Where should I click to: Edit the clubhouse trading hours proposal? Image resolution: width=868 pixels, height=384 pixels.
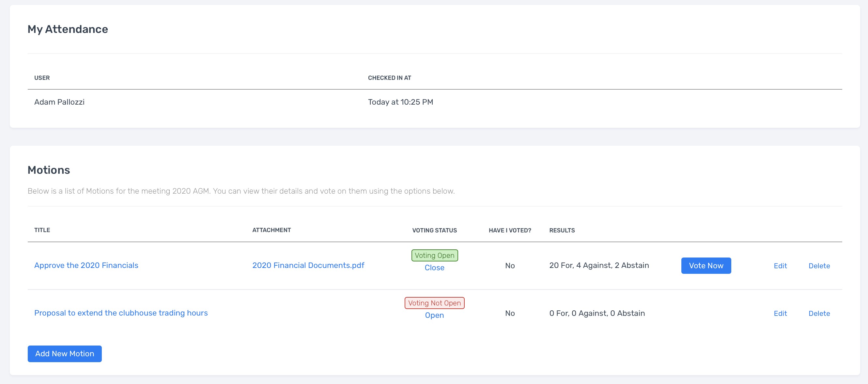(x=780, y=313)
